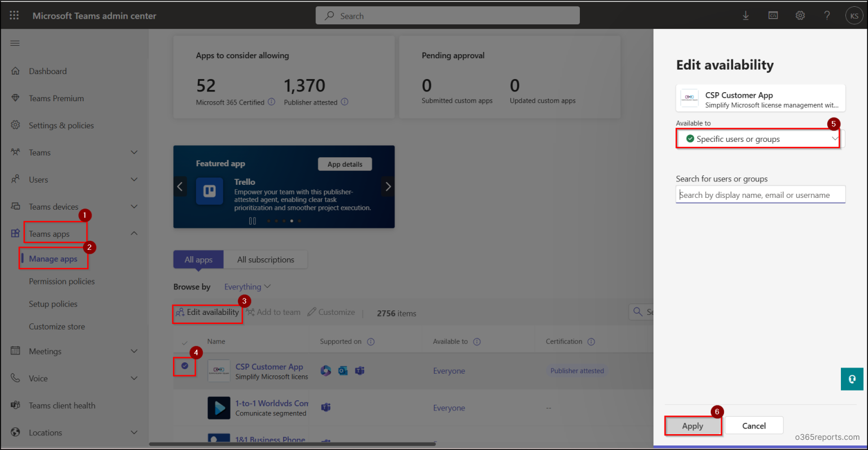The height and width of the screenshot is (450, 868).
Task: Uncheck the CSP Customer App row checkbox
Action: click(185, 366)
